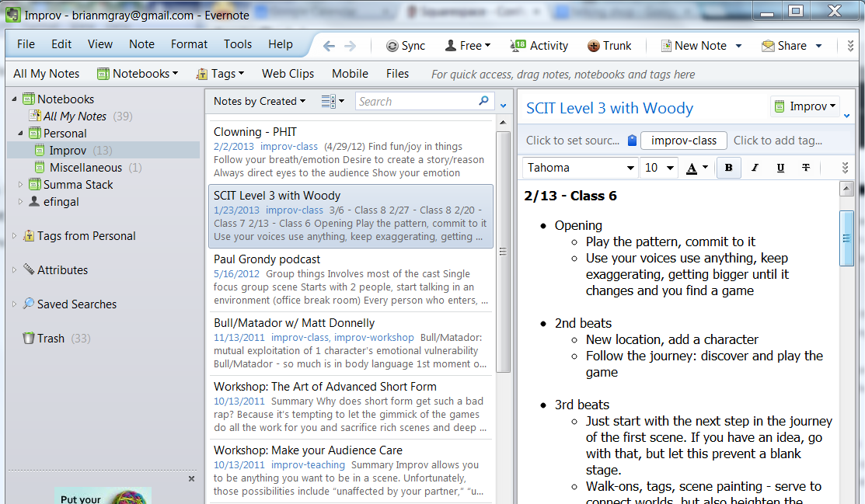Screen dimensions: 865x504
Task: Expand the Summa Stack node
Action: [20, 185]
